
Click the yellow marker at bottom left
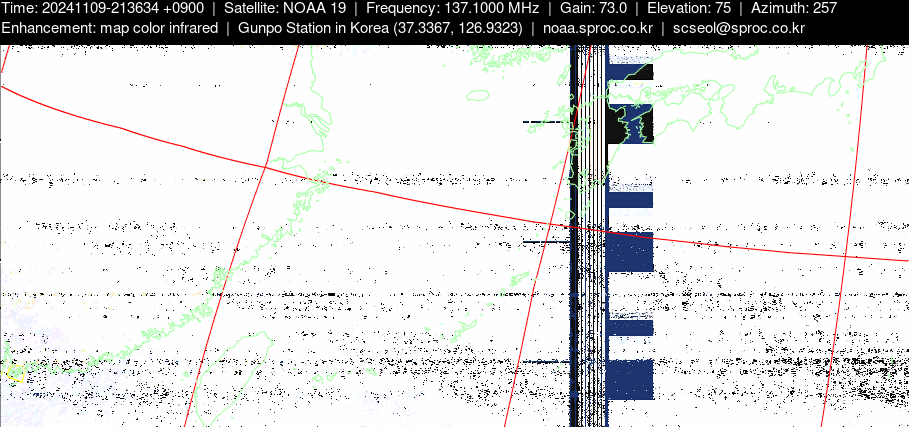click(x=14, y=373)
